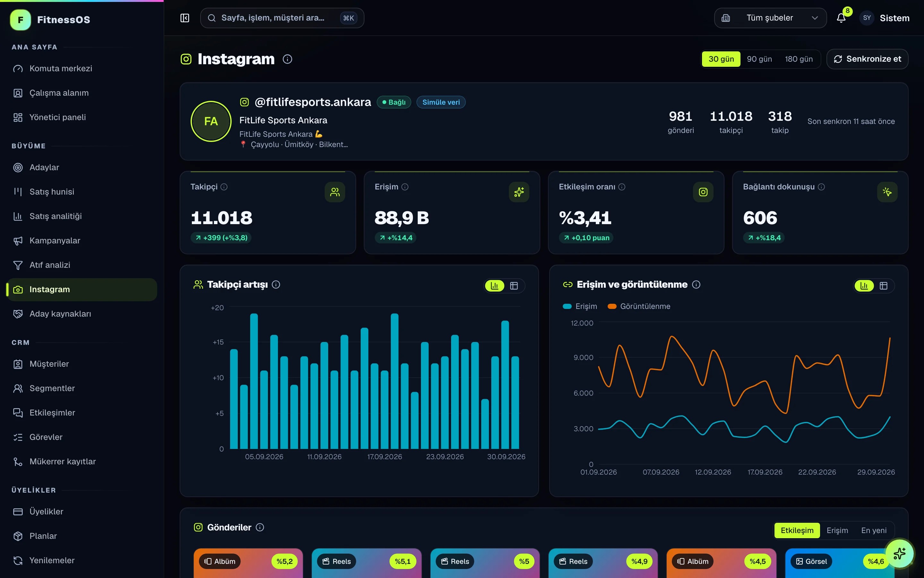The width and height of the screenshot is (924, 578).
Task: Click the click-burst icon in Bağlantı dokunuşu card
Action: click(x=887, y=192)
